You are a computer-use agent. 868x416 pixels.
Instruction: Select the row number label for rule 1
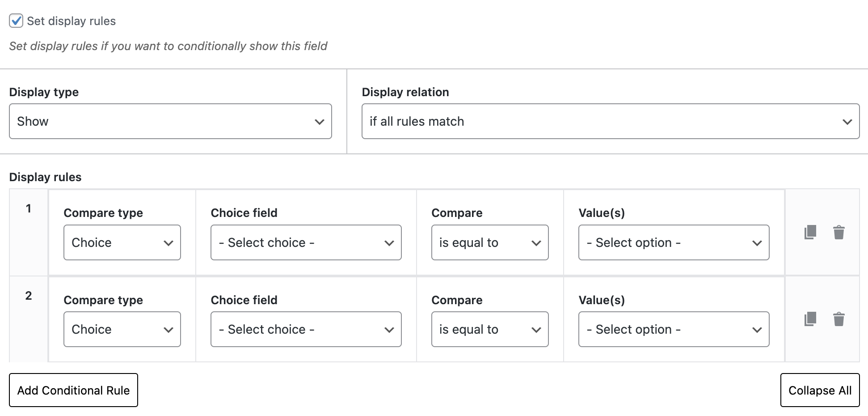[x=28, y=208]
